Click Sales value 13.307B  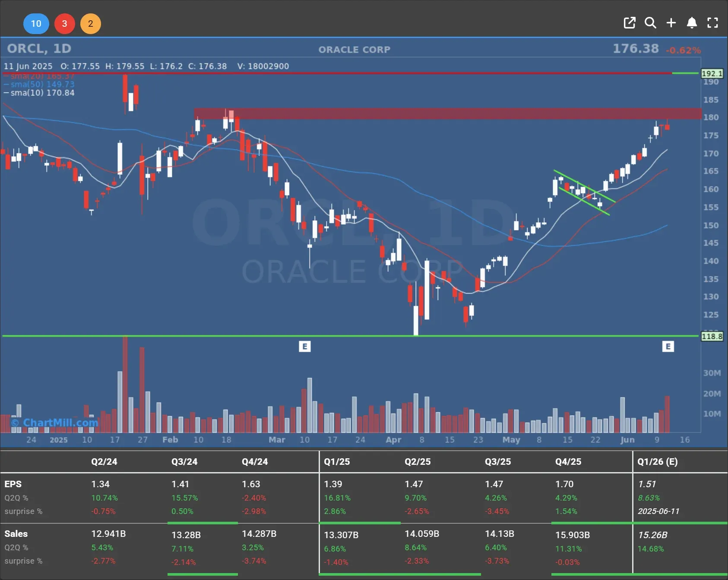[x=341, y=535]
